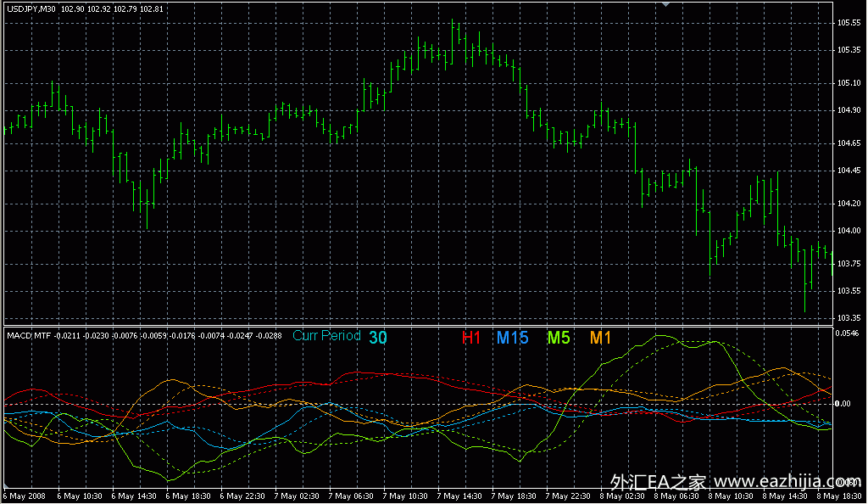Click the cyan 30 period value
868x504 pixels.
click(378, 337)
